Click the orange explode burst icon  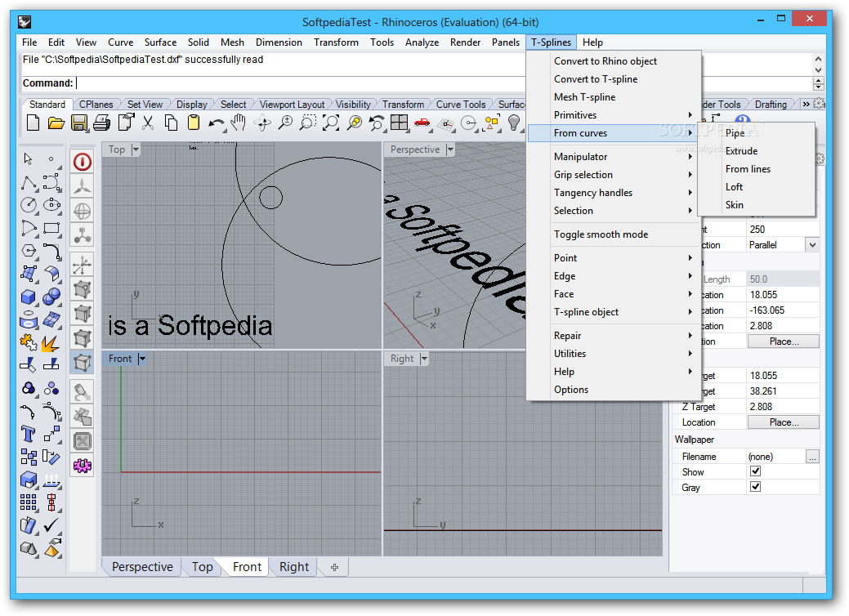(x=51, y=342)
